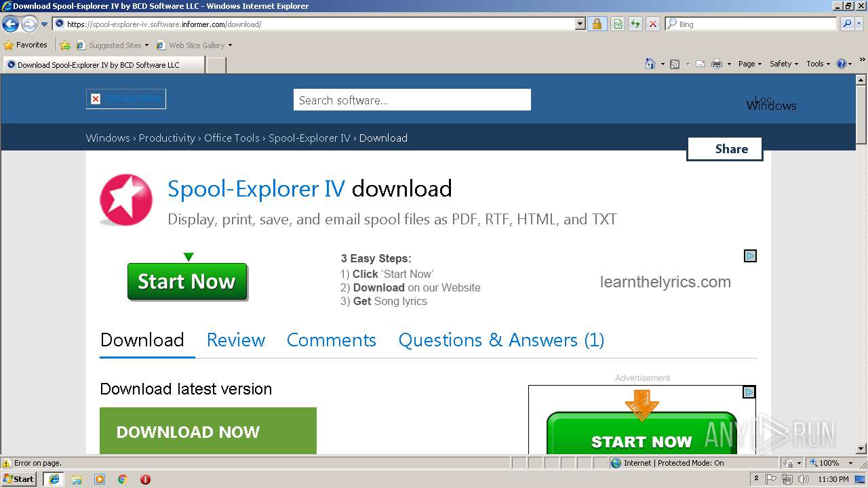Open the Windows breadcrumb link
Screen dimensions: 868x488
tap(108, 138)
